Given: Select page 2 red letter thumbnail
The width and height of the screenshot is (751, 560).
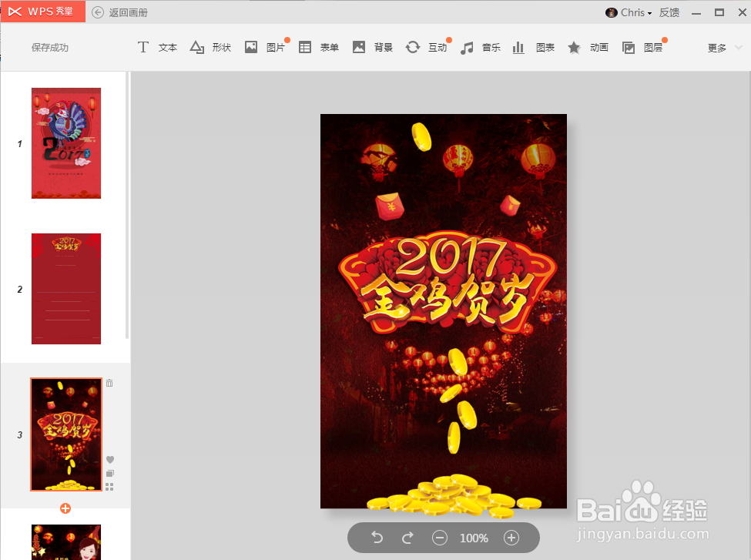Looking at the screenshot, I should (x=66, y=289).
